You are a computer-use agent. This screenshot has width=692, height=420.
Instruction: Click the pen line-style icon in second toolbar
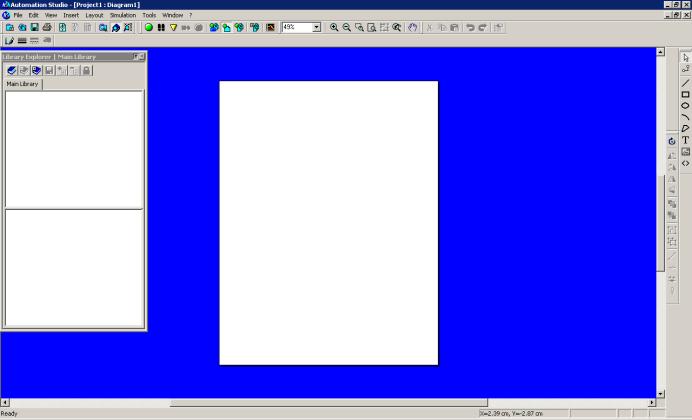click(9, 41)
